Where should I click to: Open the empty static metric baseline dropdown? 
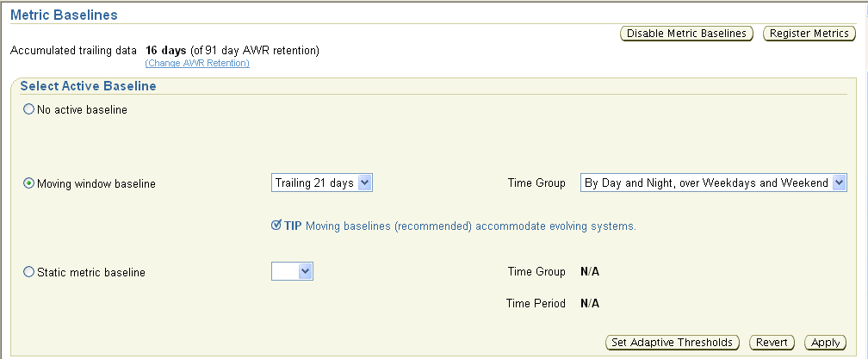[292, 271]
